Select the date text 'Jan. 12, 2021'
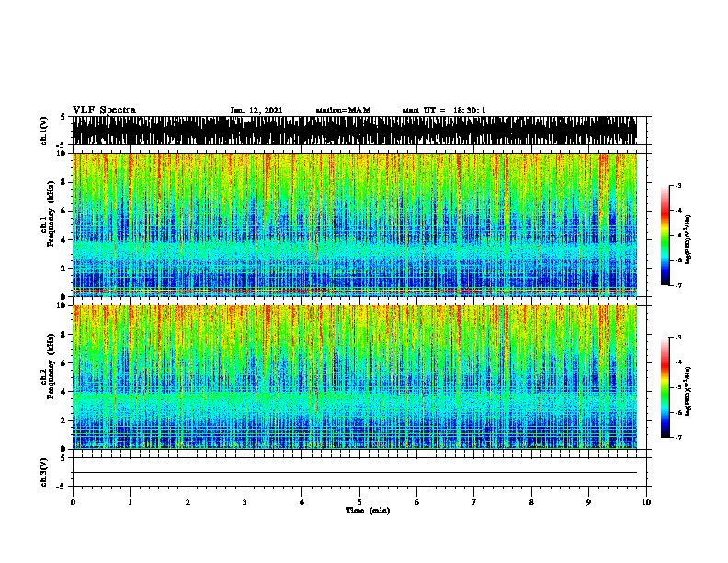The image size is (728, 563). click(x=256, y=110)
